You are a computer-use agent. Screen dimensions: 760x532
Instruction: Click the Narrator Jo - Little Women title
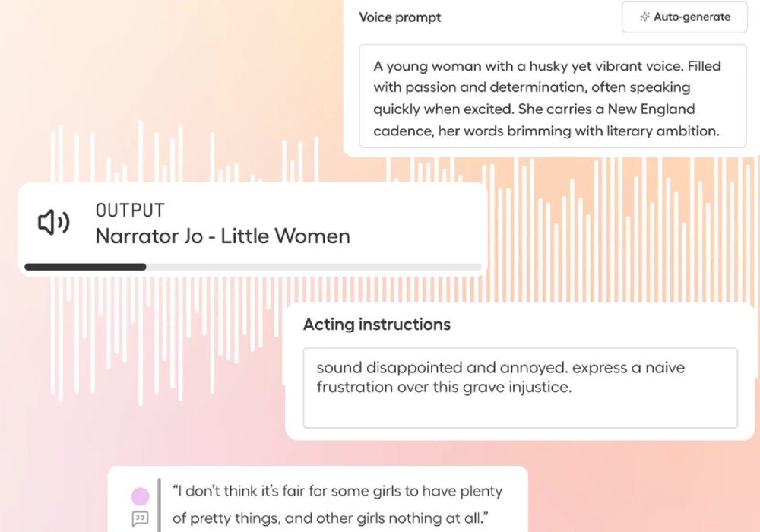pyautogui.click(x=223, y=236)
